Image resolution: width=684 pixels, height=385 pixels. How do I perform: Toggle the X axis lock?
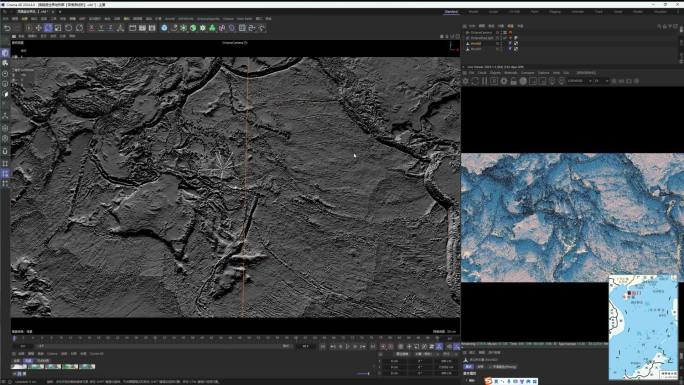91,28
